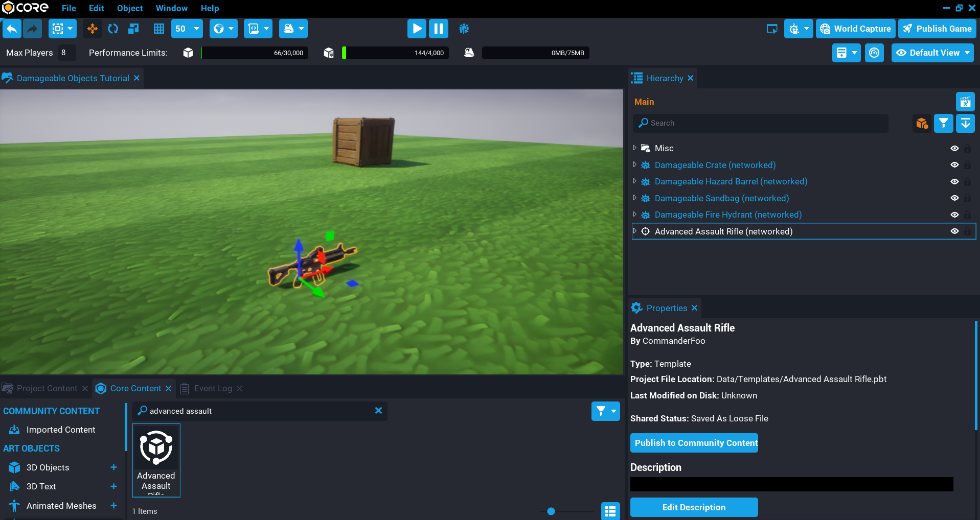The image size is (980, 520).
Task: Click the Undo arrow icon
Action: [12, 29]
